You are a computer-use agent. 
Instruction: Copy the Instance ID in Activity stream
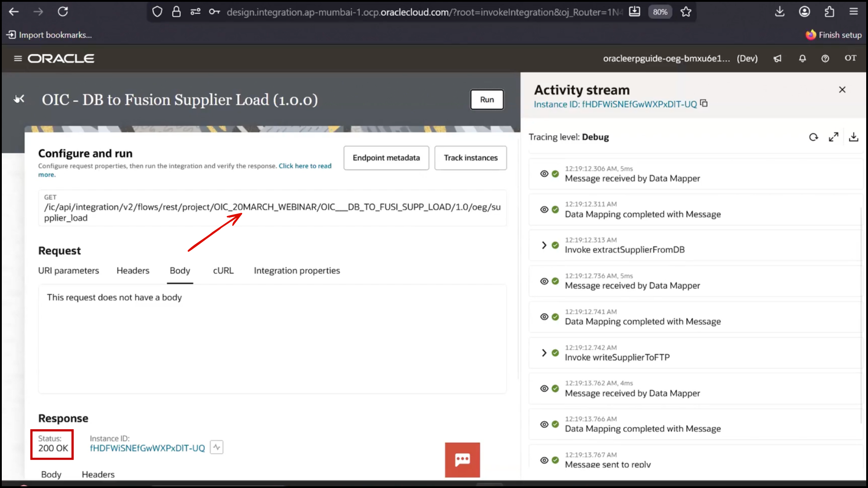click(704, 103)
